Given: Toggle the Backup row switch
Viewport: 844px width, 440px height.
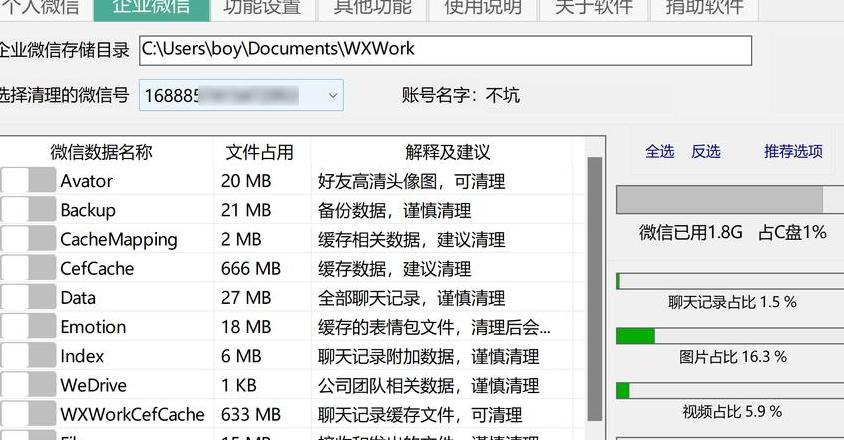Looking at the screenshot, I should pyautogui.click(x=28, y=209).
